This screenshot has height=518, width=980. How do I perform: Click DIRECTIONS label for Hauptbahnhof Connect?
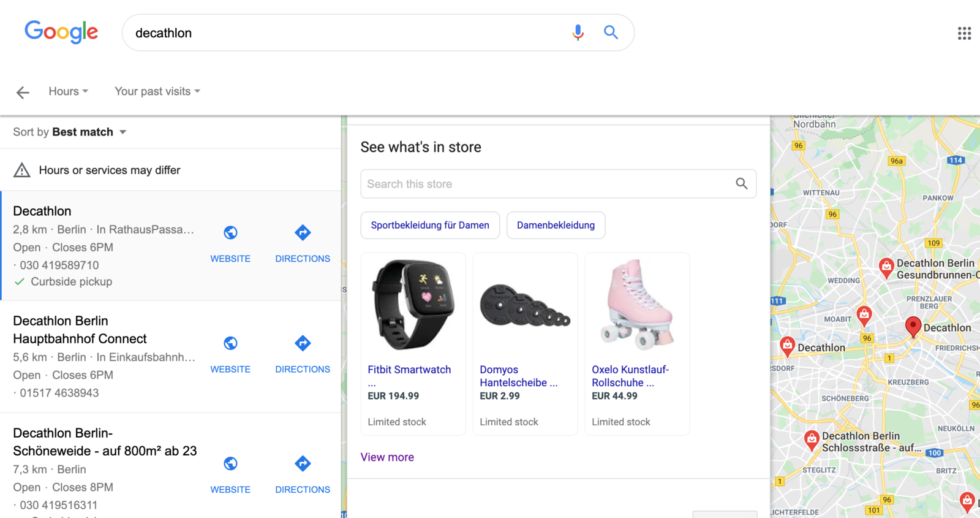pyautogui.click(x=303, y=369)
